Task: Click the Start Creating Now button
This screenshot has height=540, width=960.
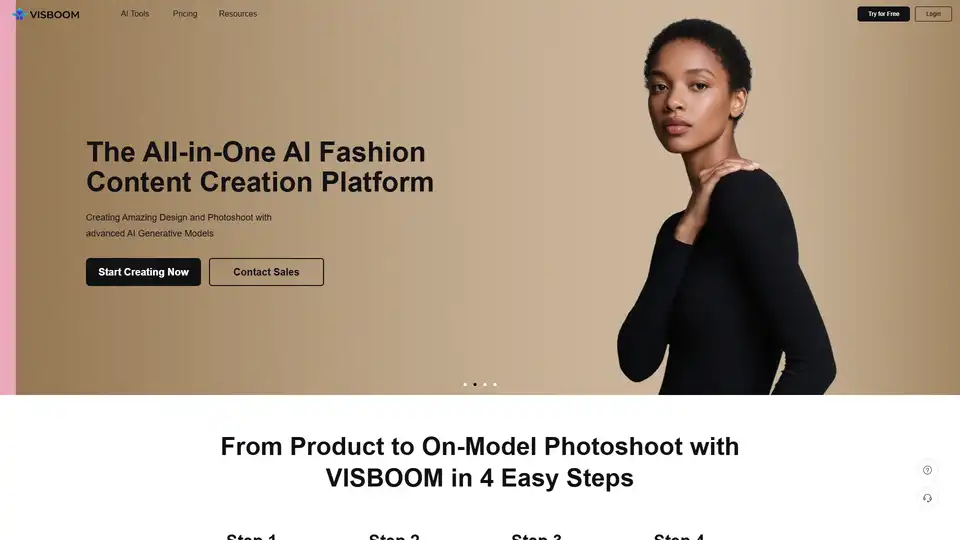Action: click(143, 272)
